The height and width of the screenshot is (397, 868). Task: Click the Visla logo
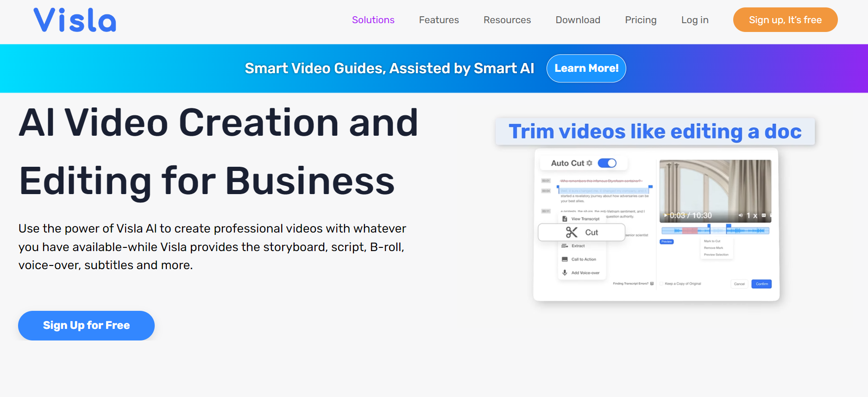coord(75,20)
